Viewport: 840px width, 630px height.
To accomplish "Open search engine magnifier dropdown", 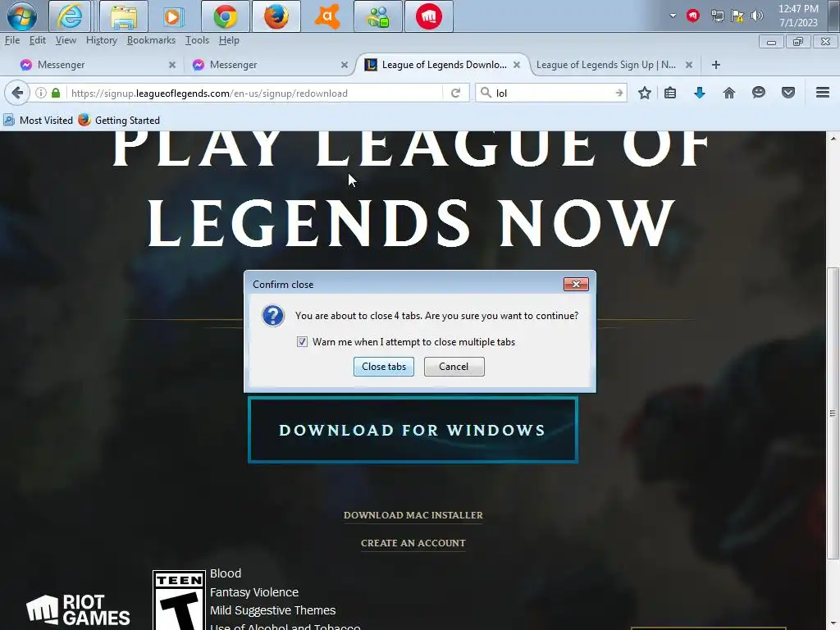I will 486,93.
